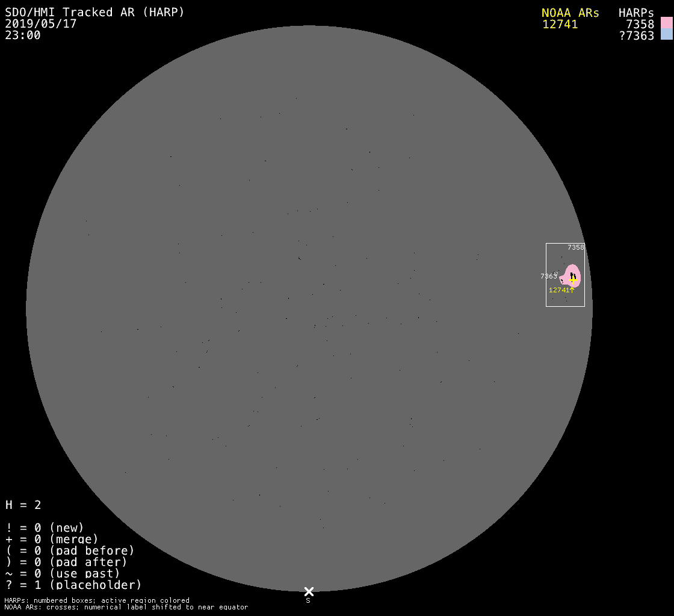Click the '? = 1 (placeholder)' legend line

(x=73, y=585)
